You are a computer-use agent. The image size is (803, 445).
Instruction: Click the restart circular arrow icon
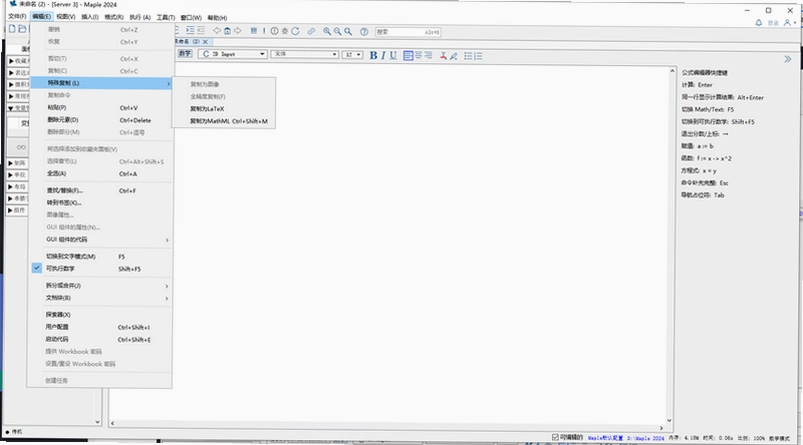[295, 31]
